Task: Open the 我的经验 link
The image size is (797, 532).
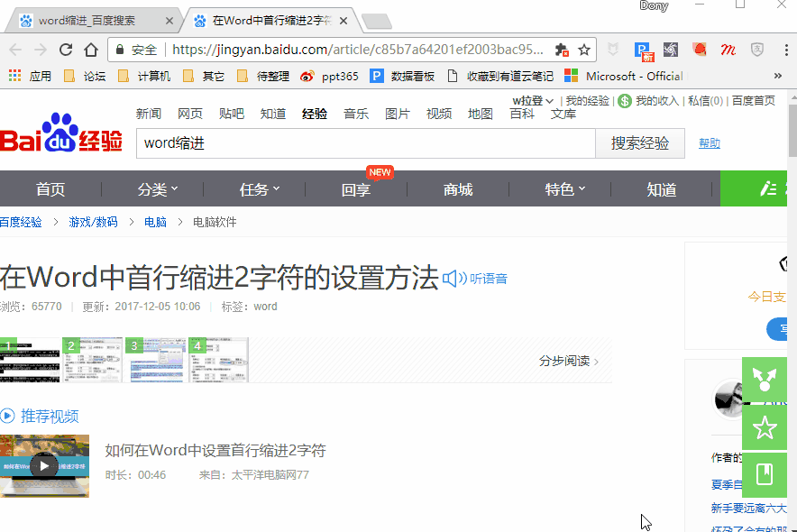Action: [x=587, y=101]
